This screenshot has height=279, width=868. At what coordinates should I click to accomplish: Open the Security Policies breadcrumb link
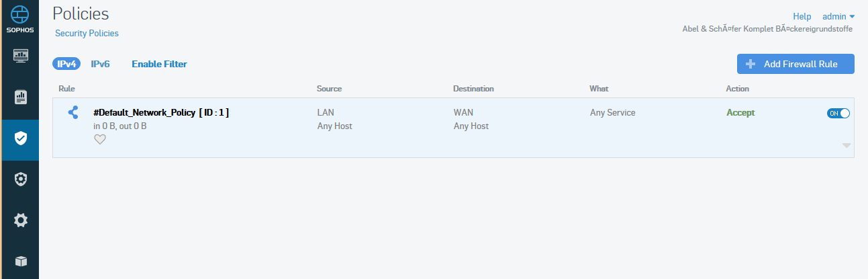[87, 33]
